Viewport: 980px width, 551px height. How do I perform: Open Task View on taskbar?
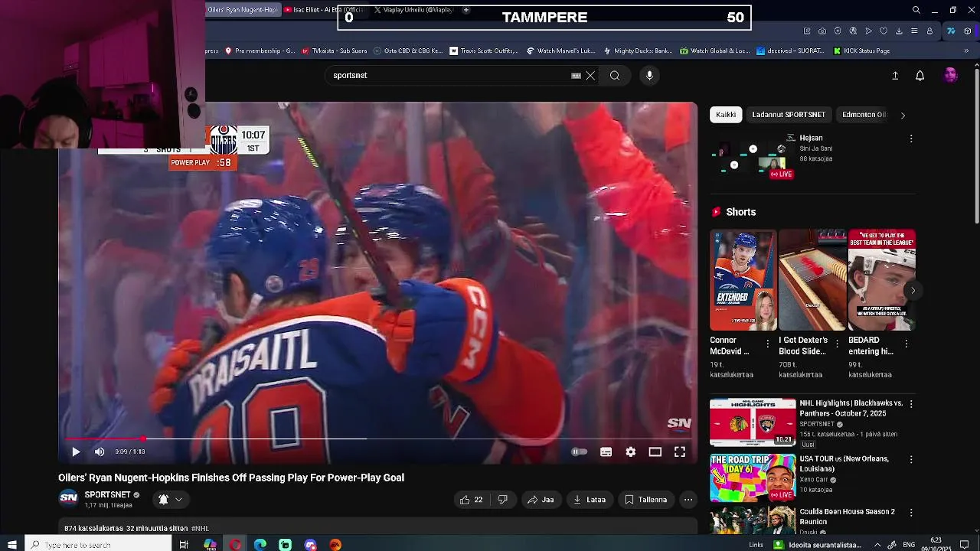point(184,545)
